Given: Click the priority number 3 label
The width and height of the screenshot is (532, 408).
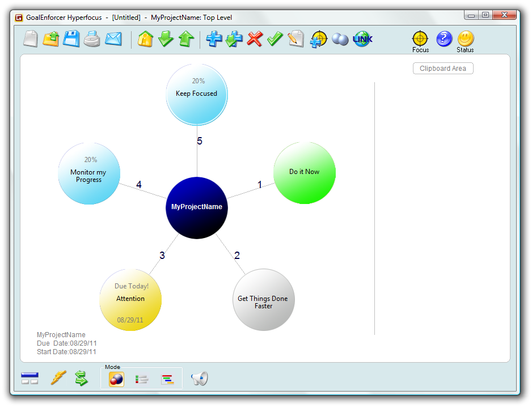Looking at the screenshot, I should (162, 255).
